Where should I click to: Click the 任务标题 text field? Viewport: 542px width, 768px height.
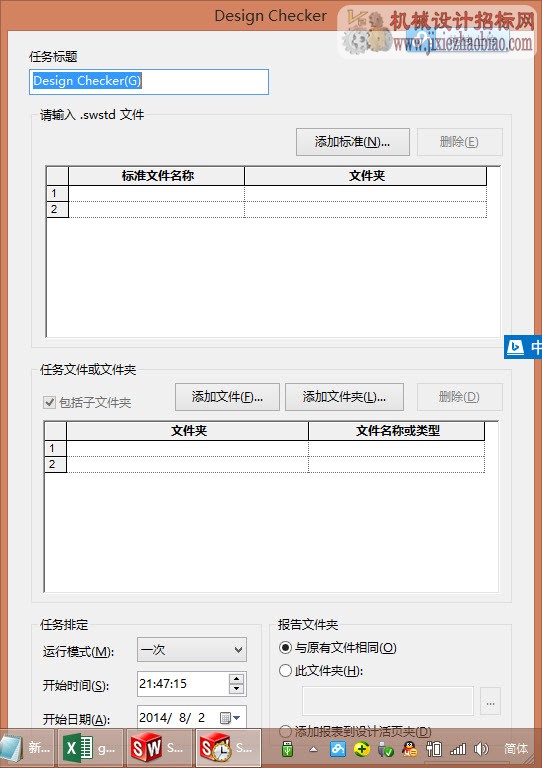pyautogui.click(x=149, y=81)
